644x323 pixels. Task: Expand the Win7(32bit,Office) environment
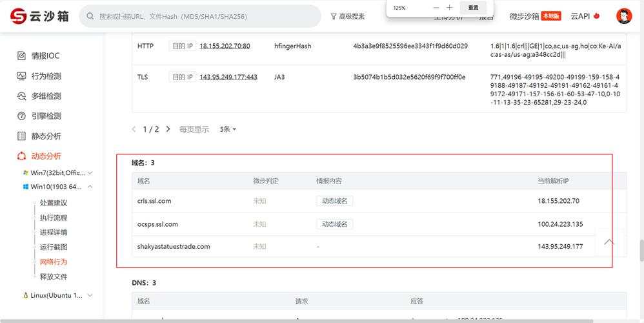[90, 173]
